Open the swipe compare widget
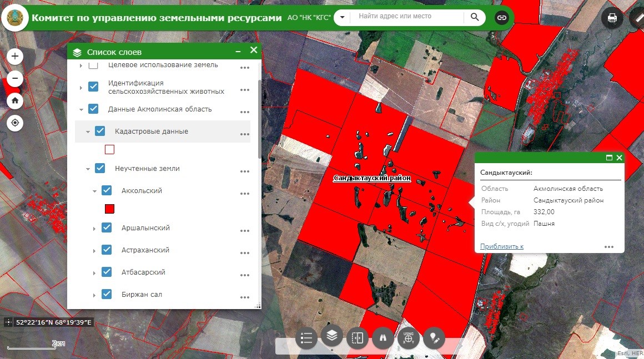Image resolution: width=644 pixels, height=359 pixels. click(358, 338)
